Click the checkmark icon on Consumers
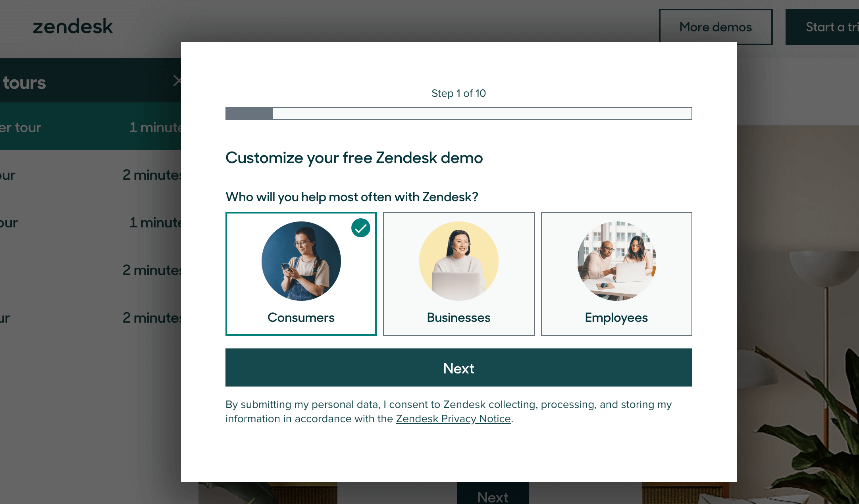This screenshot has width=859, height=504. coord(360,227)
